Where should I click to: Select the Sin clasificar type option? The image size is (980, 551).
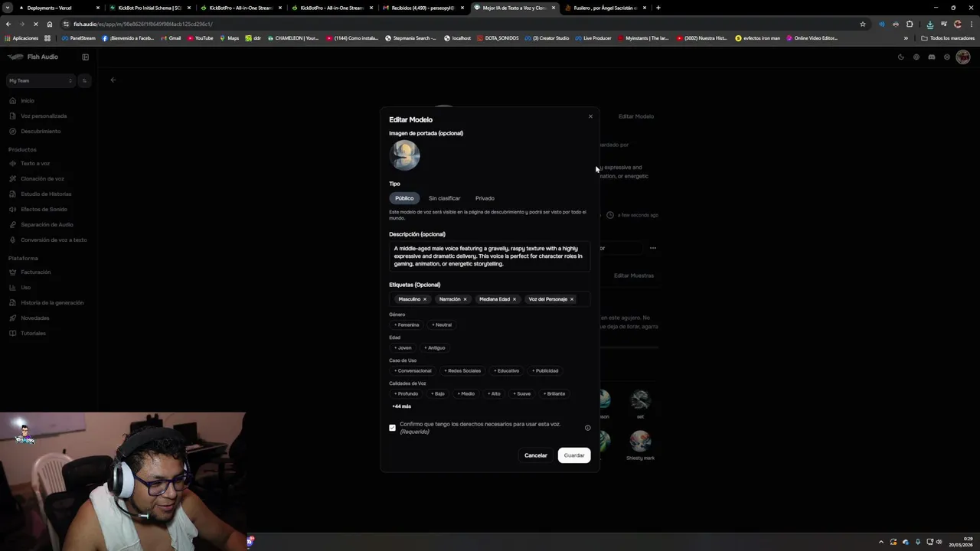(444, 198)
